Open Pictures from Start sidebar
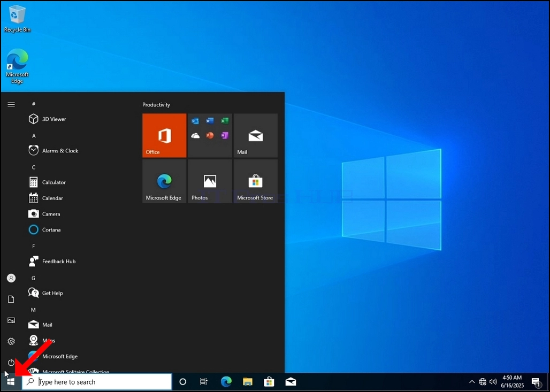550x392 pixels. [11, 320]
